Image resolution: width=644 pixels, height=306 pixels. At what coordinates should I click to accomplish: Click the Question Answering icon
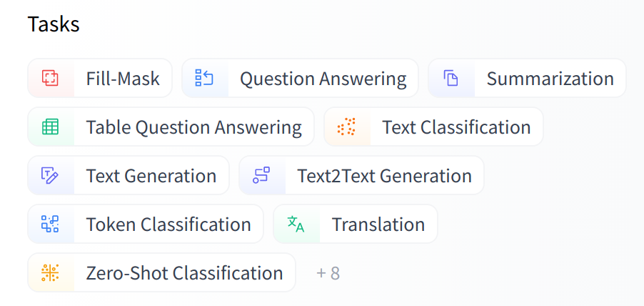click(204, 78)
